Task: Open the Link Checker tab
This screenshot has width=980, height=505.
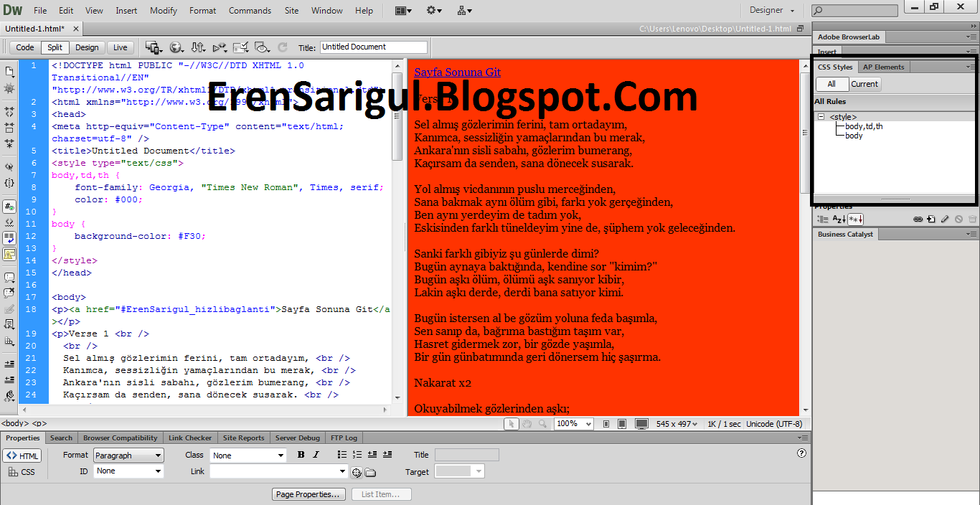Action: click(x=189, y=438)
